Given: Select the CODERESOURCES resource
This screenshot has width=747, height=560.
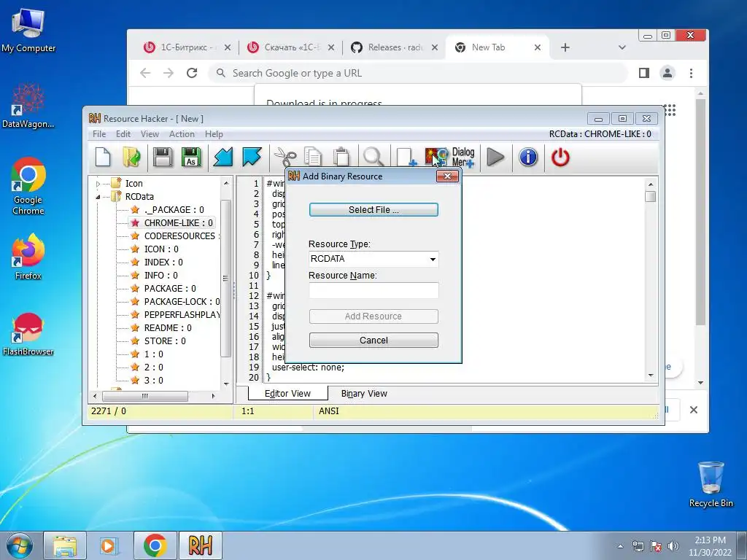Looking at the screenshot, I should (179, 236).
